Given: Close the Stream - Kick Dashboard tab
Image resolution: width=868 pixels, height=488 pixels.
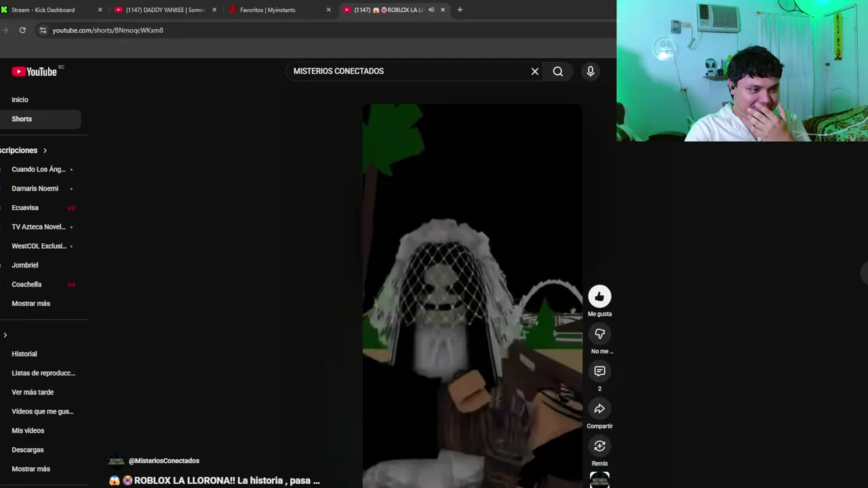Looking at the screenshot, I should tap(100, 9).
